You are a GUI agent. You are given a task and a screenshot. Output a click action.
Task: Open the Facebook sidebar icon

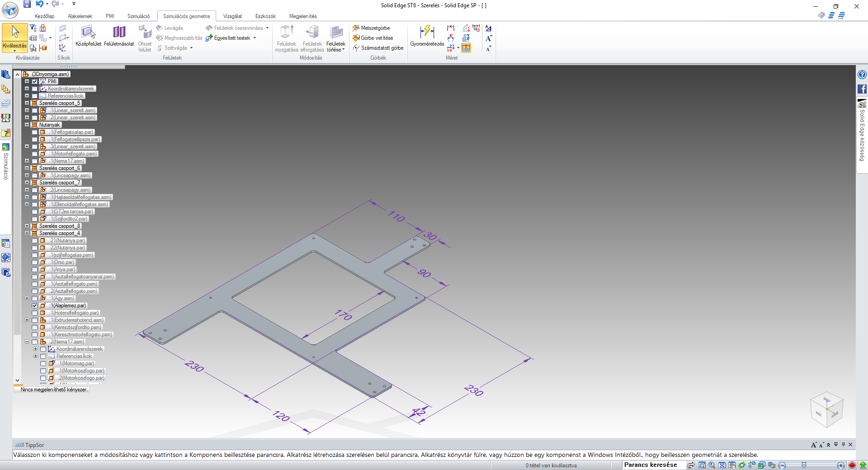(862, 89)
